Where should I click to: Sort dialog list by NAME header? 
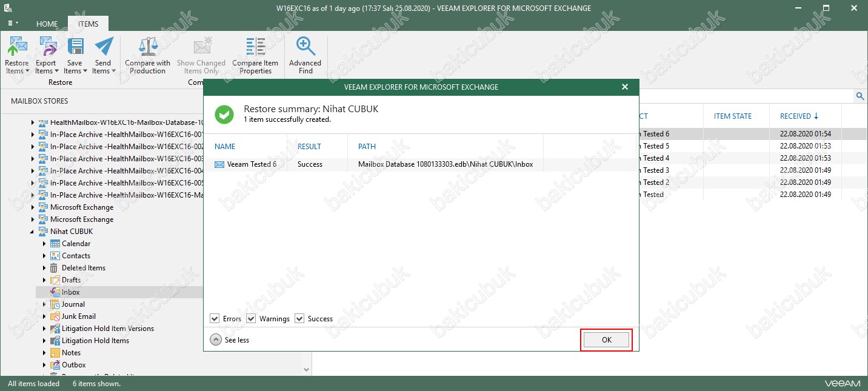point(225,147)
